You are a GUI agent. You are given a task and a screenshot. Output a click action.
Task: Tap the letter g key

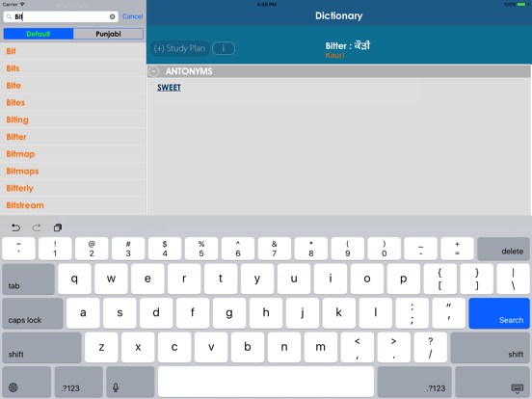(229, 313)
